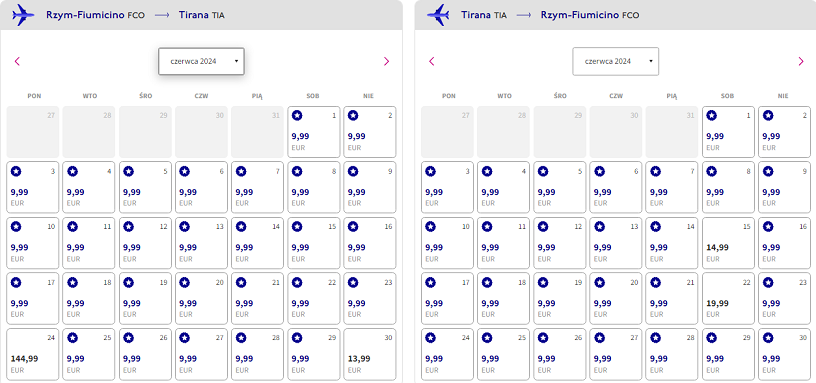Click the 9,99 price on June 29 Tirana-Rzym
The width and height of the screenshot is (816, 383).
coord(715,359)
